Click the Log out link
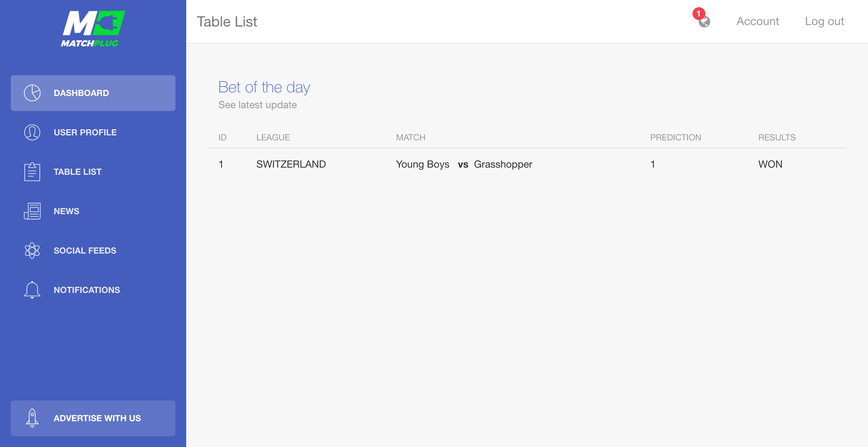This screenshot has width=868, height=447. pyautogui.click(x=825, y=21)
